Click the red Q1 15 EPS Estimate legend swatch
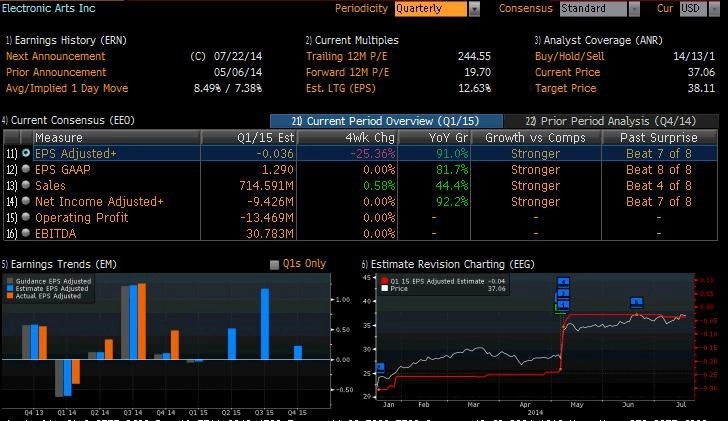Image resolution: width=728 pixels, height=421 pixels. 384,281
